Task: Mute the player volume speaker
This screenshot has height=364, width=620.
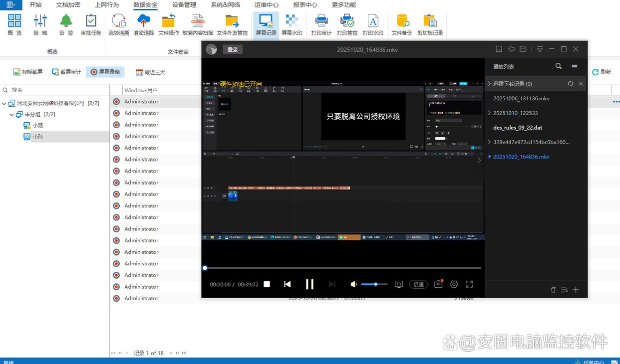Action: click(353, 284)
